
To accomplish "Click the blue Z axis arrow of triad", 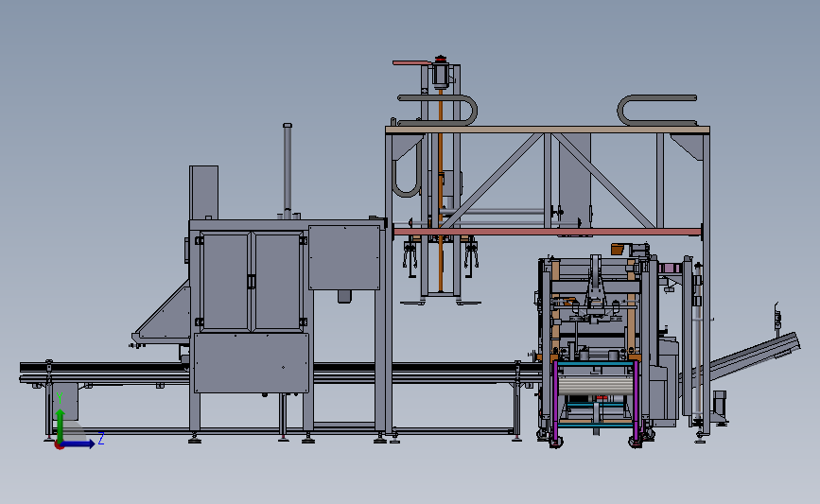I will pyautogui.click(x=79, y=444).
